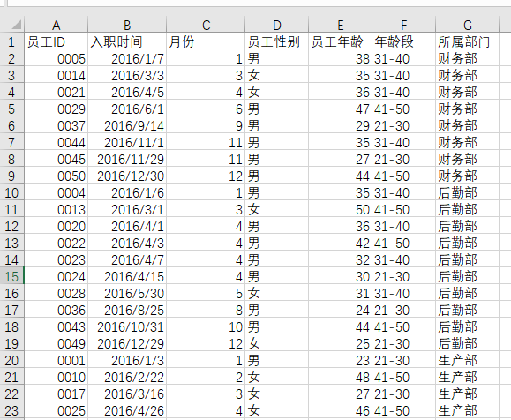Select column B header
This screenshot has width=511, height=420.
[127, 25]
